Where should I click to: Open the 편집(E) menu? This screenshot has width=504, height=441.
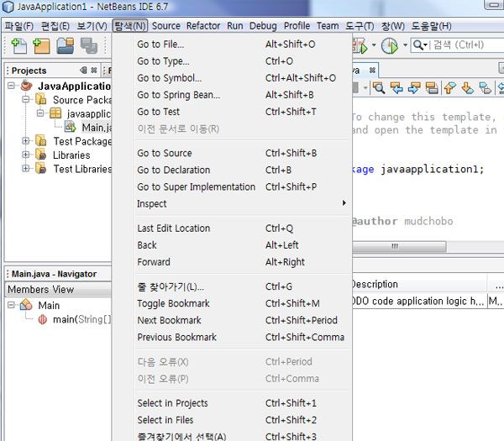pos(55,26)
